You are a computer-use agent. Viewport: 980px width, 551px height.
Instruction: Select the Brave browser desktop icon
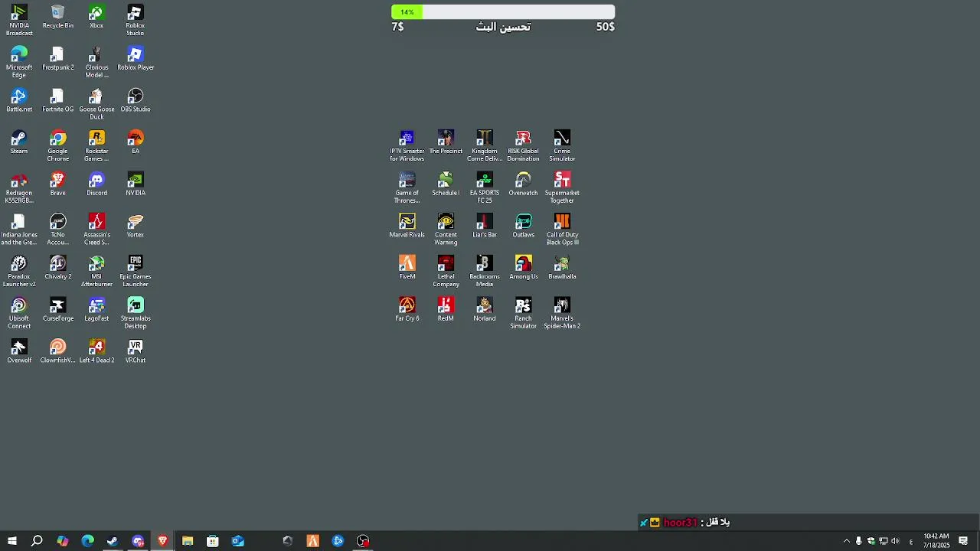(58, 184)
